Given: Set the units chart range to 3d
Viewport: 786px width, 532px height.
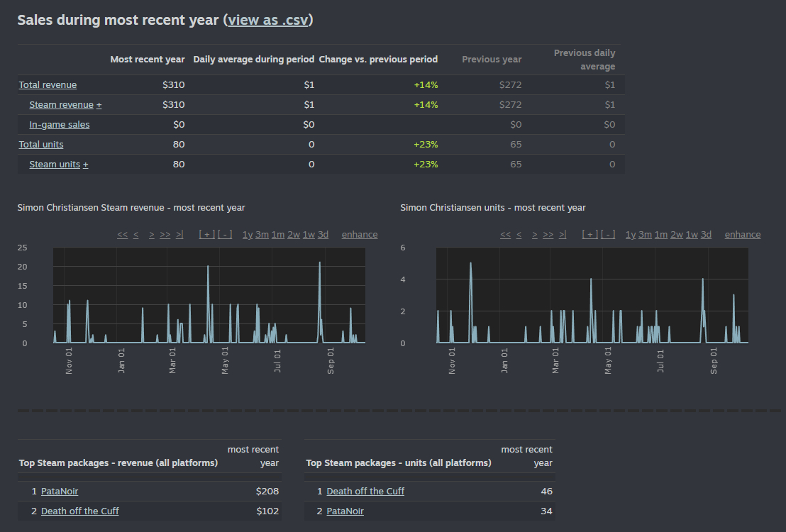Looking at the screenshot, I should click(706, 235).
